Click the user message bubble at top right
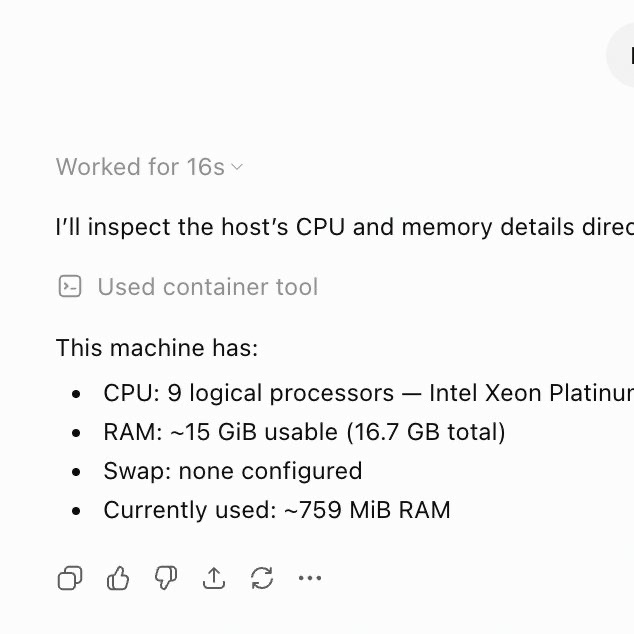 tap(620, 55)
